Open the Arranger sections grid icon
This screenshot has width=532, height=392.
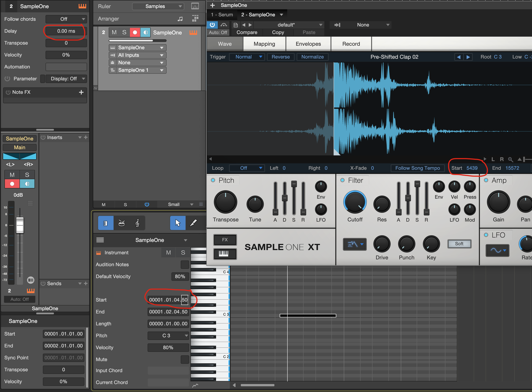click(195, 19)
